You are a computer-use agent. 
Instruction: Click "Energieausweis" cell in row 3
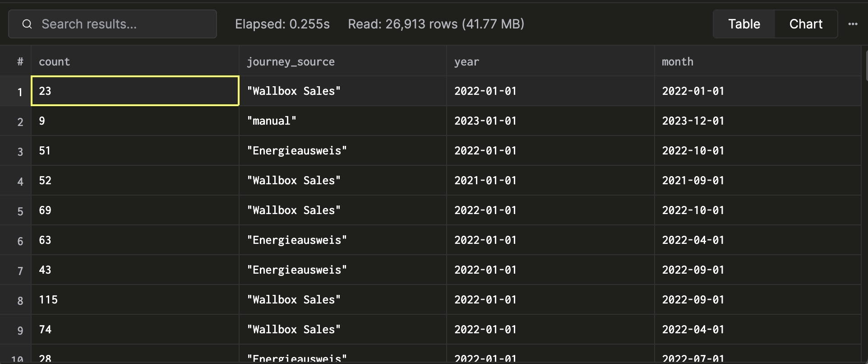click(x=343, y=150)
